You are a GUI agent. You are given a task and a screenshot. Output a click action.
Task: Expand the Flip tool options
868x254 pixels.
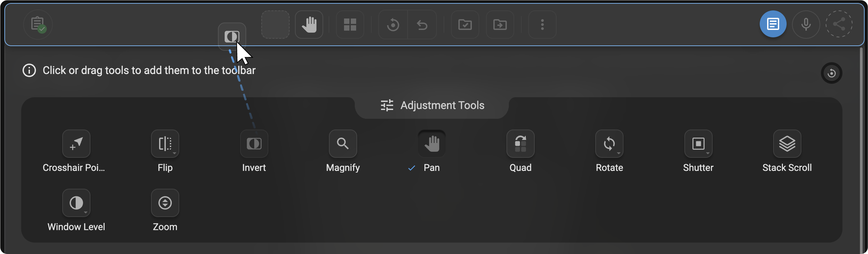(x=175, y=153)
